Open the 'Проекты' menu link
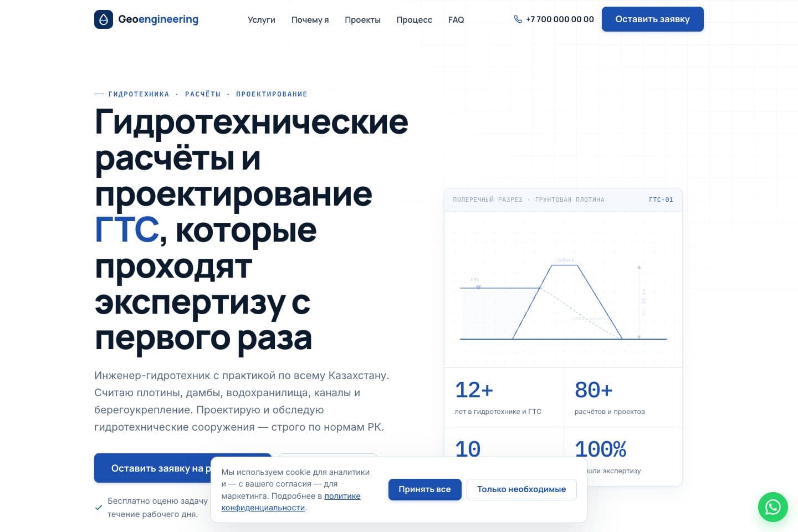 pyautogui.click(x=362, y=19)
